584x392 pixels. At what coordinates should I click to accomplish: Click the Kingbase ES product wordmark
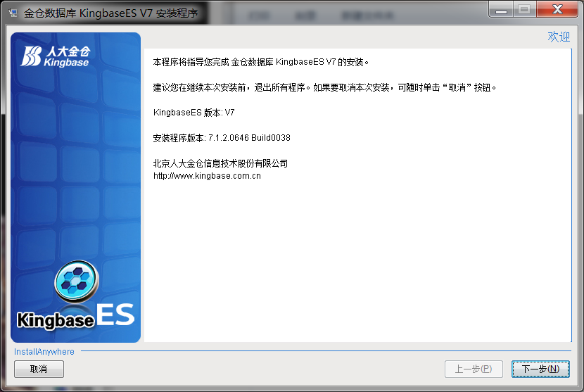click(75, 316)
